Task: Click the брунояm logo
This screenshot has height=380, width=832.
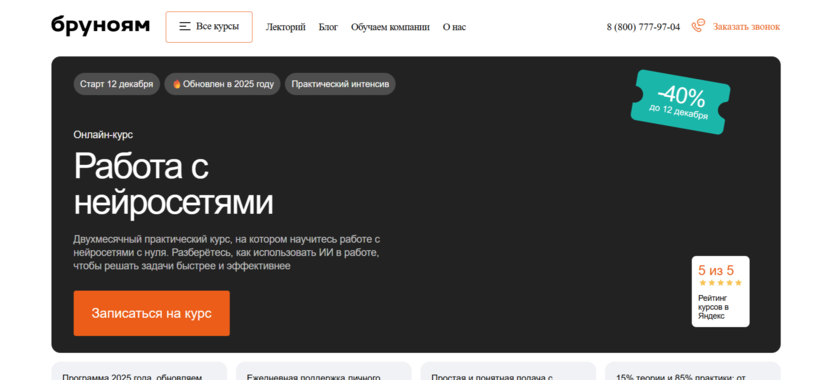Action: 100,26
